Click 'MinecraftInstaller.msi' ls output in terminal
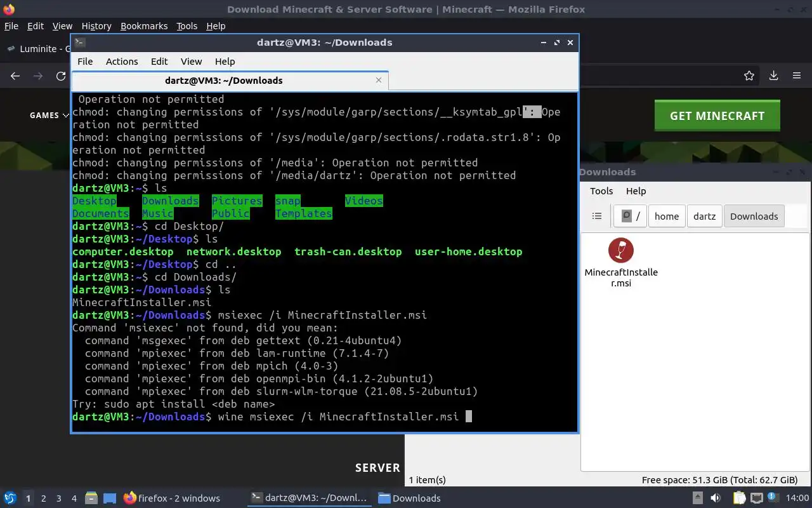 click(141, 302)
